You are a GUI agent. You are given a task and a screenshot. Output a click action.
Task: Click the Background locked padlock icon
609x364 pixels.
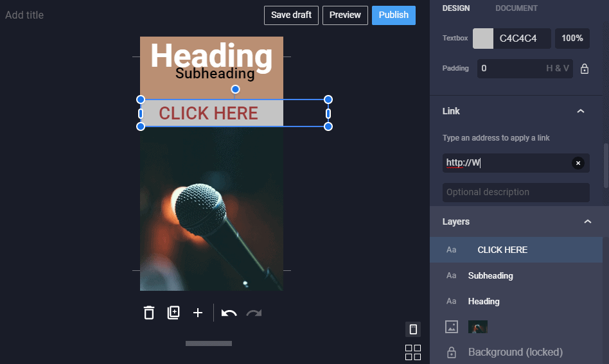452,352
